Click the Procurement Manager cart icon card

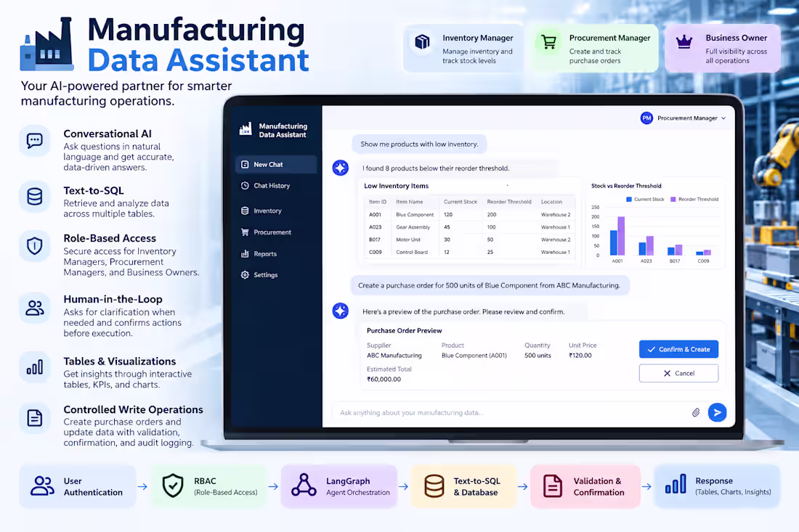(549, 42)
